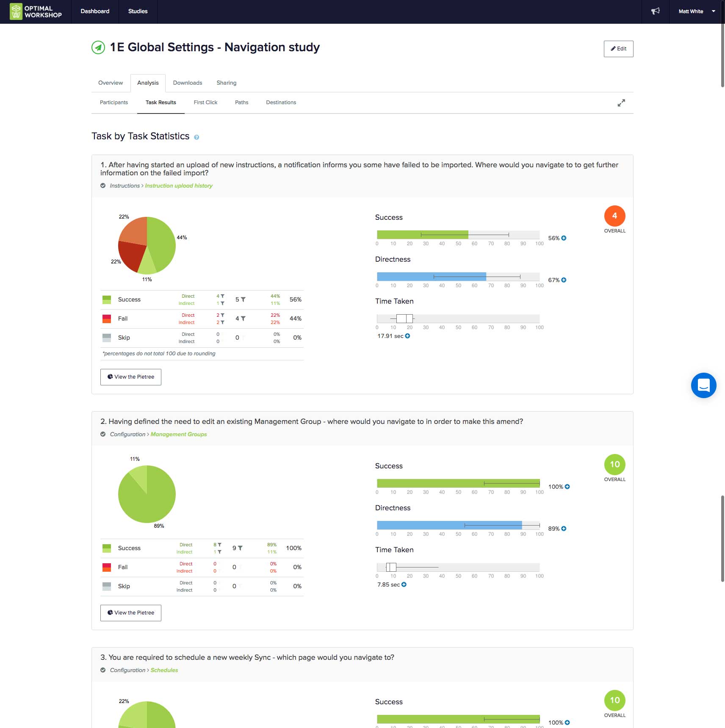Click the green launched study status icon
725x728 pixels.
point(98,47)
